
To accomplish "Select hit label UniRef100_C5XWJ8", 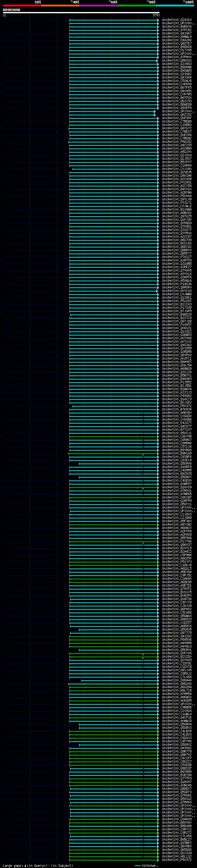I will 176,81.
